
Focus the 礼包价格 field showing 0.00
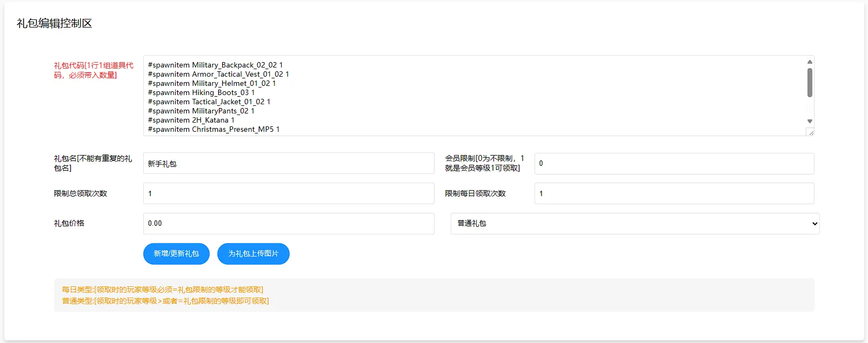coord(288,224)
